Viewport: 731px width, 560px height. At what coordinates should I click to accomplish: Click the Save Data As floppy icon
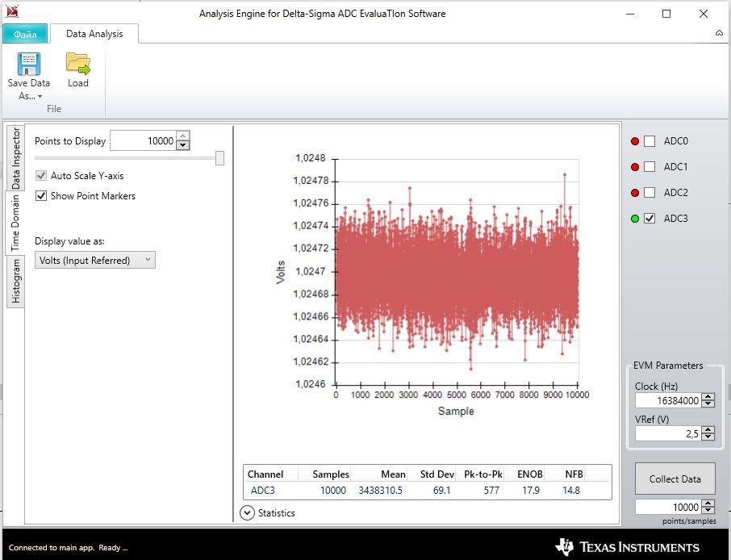29,64
